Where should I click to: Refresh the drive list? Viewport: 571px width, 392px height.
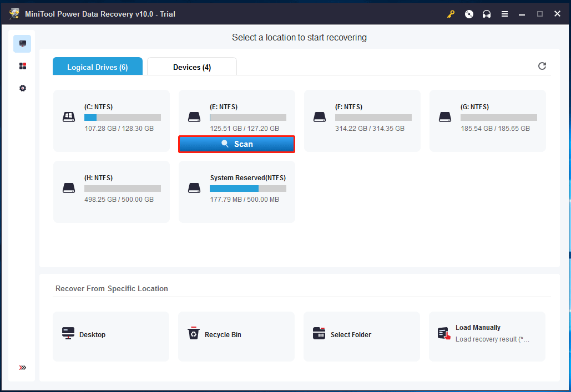pyautogui.click(x=542, y=66)
